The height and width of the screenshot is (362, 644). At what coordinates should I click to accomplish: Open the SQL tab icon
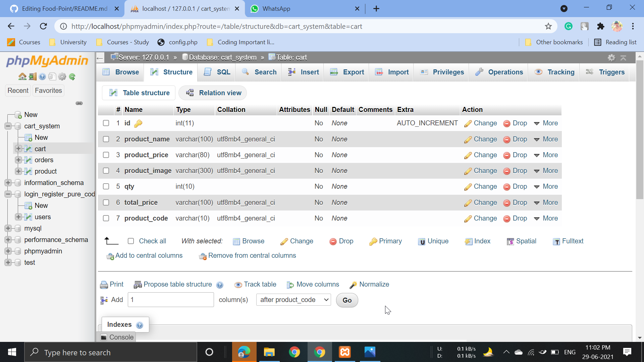point(208,72)
